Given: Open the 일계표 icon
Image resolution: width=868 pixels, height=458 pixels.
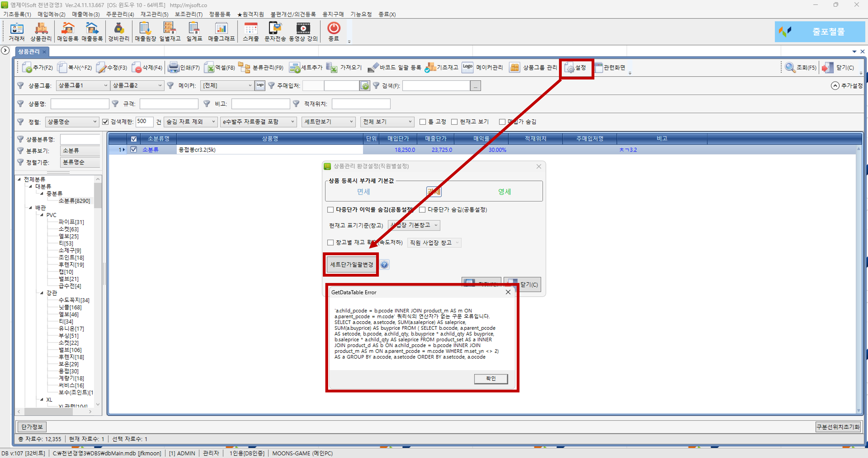Looking at the screenshot, I should pyautogui.click(x=194, y=32).
